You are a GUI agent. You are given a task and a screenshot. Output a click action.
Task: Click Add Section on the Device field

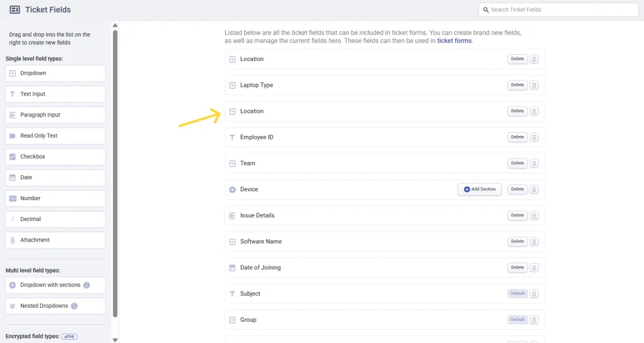(479, 189)
